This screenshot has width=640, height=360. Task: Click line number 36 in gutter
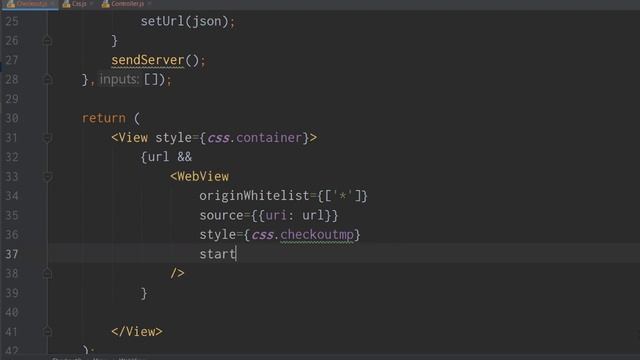pyautogui.click(x=12, y=235)
